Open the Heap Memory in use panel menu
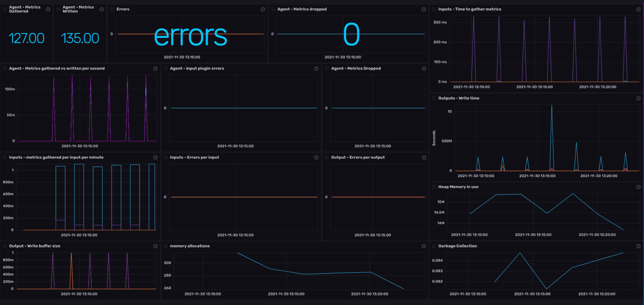644x305 pixels. (458, 187)
